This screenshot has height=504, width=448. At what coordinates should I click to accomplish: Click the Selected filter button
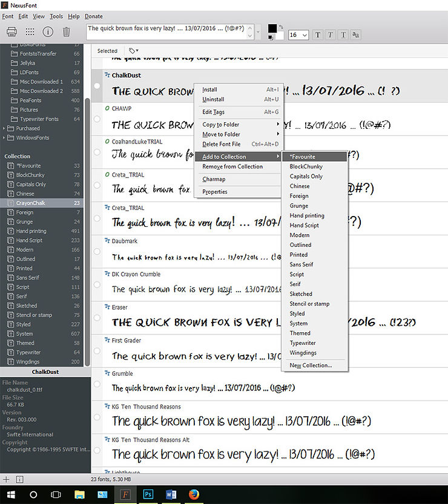click(107, 51)
